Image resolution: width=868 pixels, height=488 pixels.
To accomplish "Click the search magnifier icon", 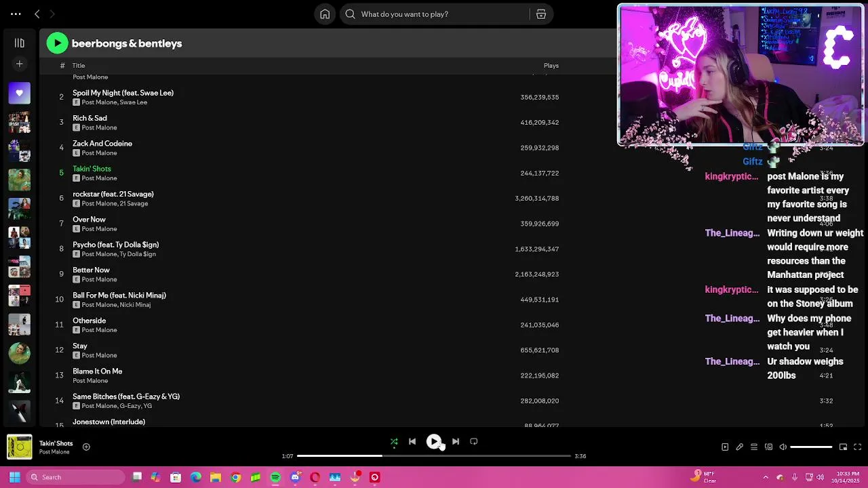I will pos(350,14).
